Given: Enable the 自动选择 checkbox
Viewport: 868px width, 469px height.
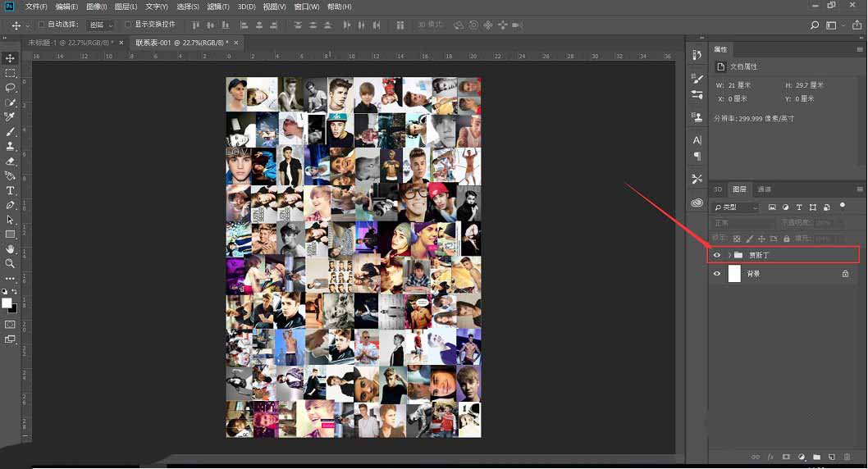Looking at the screenshot, I should (x=42, y=25).
